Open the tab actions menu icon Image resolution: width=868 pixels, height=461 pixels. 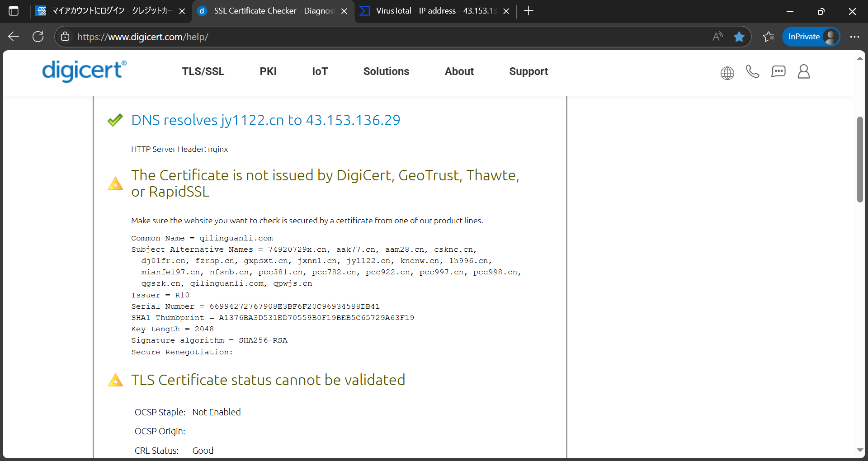click(x=14, y=11)
